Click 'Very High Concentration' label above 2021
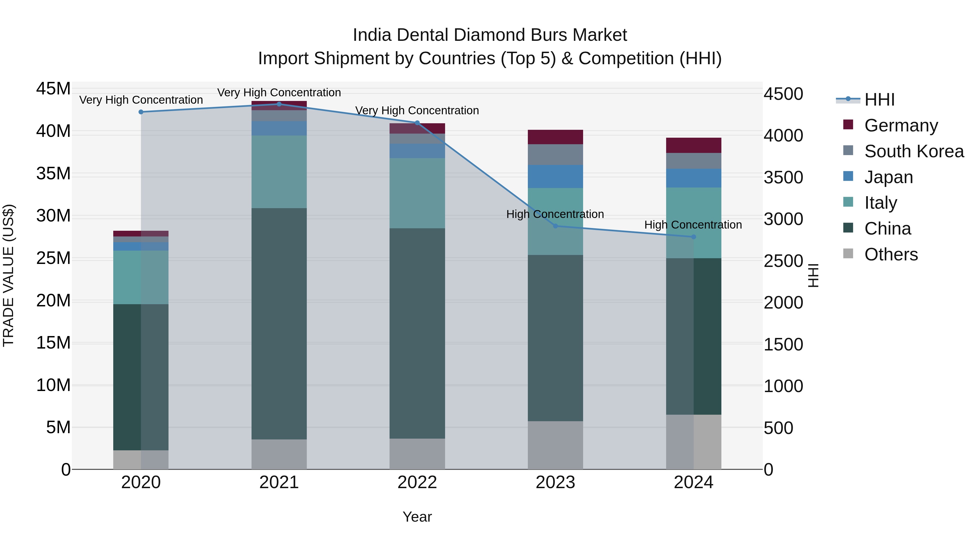The width and height of the screenshot is (980, 551). pos(279,93)
